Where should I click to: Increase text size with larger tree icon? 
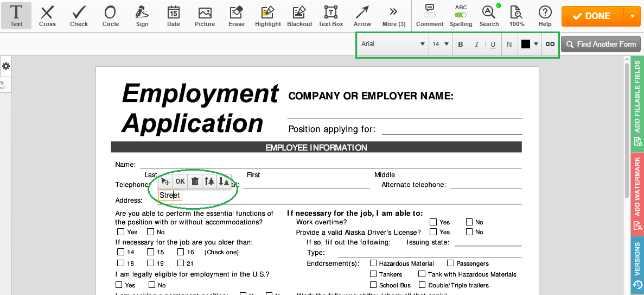(209, 181)
